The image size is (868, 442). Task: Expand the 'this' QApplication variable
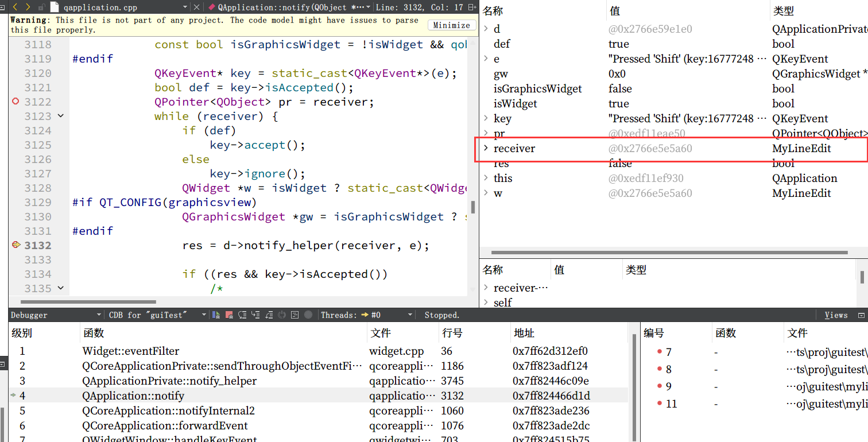(x=486, y=178)
